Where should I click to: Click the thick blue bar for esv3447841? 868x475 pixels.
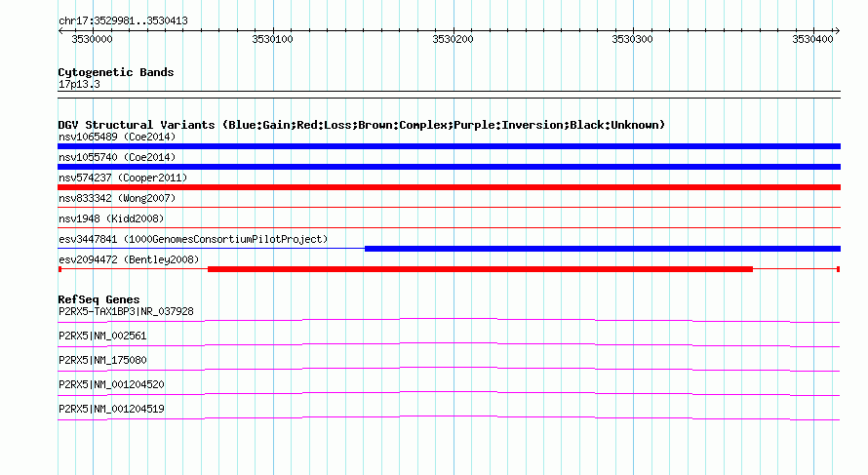click(603, 249)
